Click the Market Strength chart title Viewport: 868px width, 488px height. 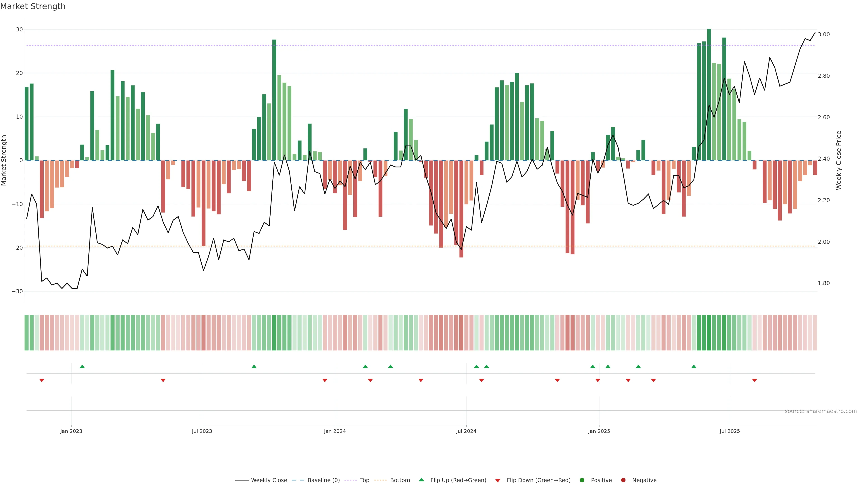pos(33,6)
